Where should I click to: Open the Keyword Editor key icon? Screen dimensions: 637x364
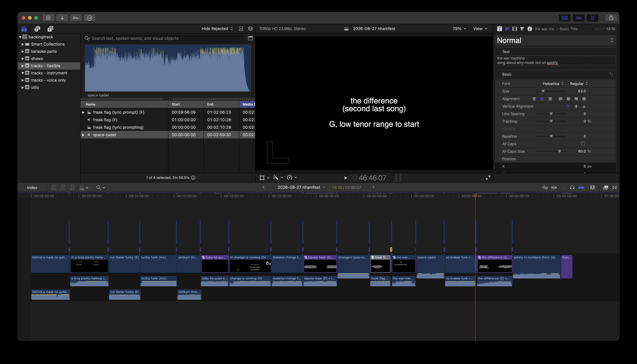(76, 18)
